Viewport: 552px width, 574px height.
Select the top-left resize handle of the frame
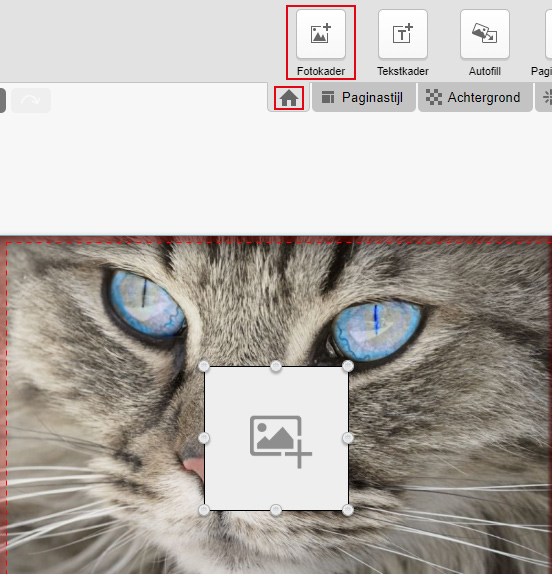tap(204, 366)
